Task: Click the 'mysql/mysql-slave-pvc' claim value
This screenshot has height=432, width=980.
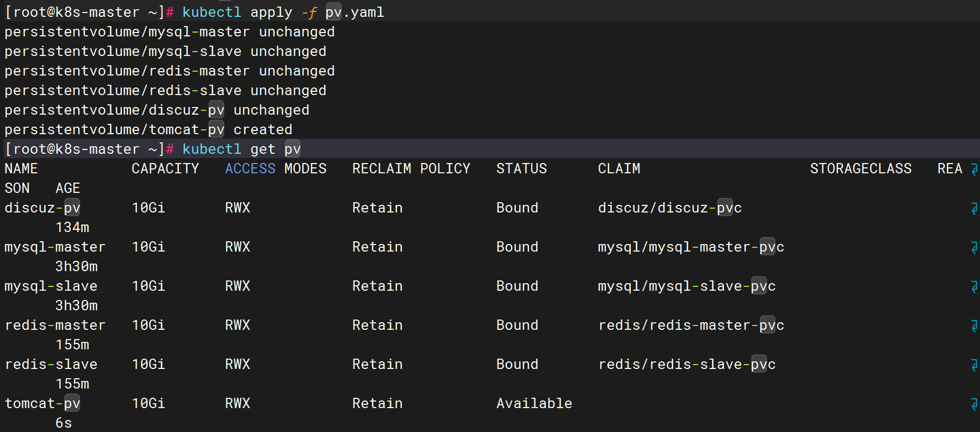Action: [687, 286]
